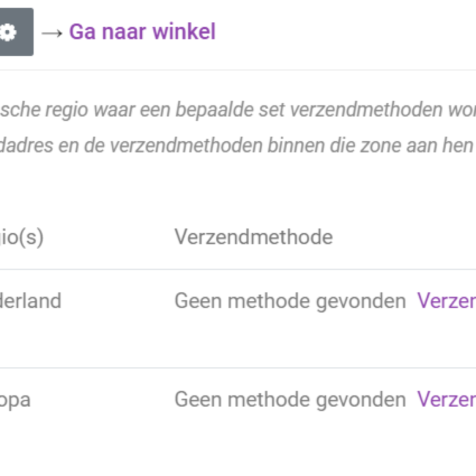
Task: Click 'Geen methode gevonden' in Europa row
Action: click(290, 400)
